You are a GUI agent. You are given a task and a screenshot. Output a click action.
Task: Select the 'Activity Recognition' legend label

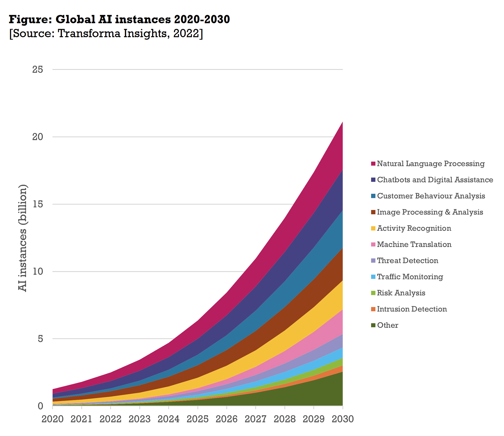click(x=414, y=228)
